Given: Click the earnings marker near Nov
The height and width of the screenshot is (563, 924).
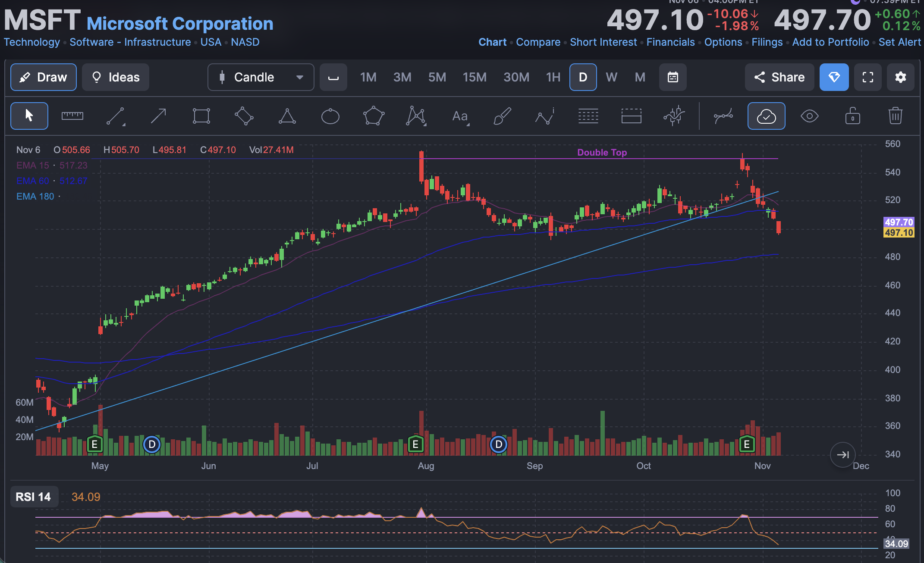Looking at the screenshot, I should click(x=747, y=444).
